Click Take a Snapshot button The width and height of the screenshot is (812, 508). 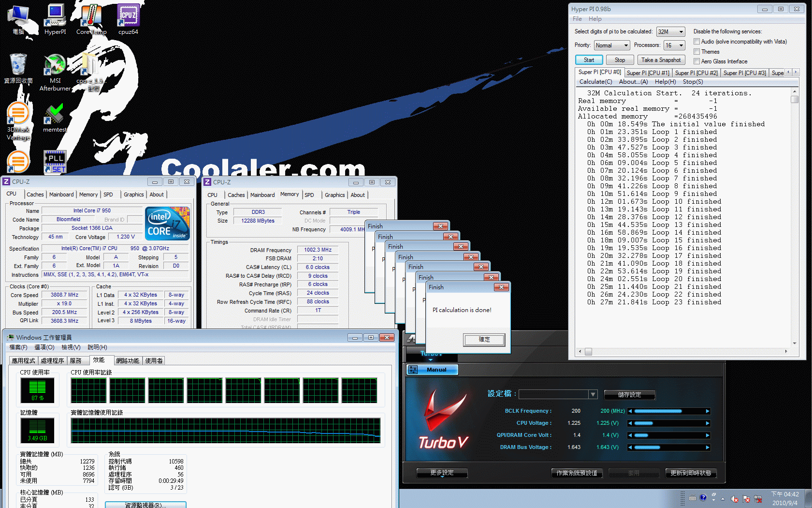pos(661,60)
